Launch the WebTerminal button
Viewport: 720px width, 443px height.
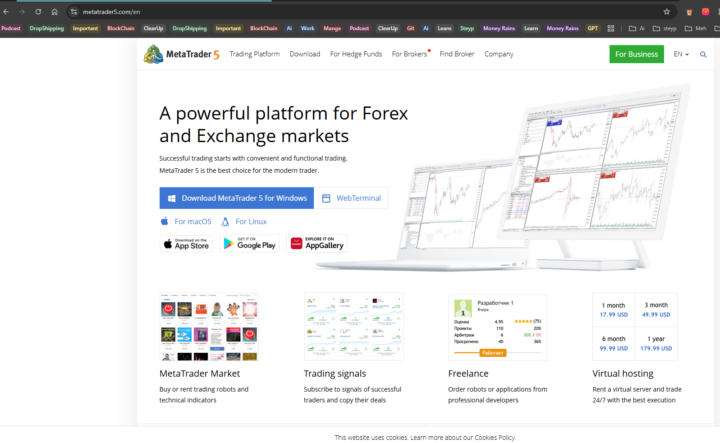pos(351,198)
